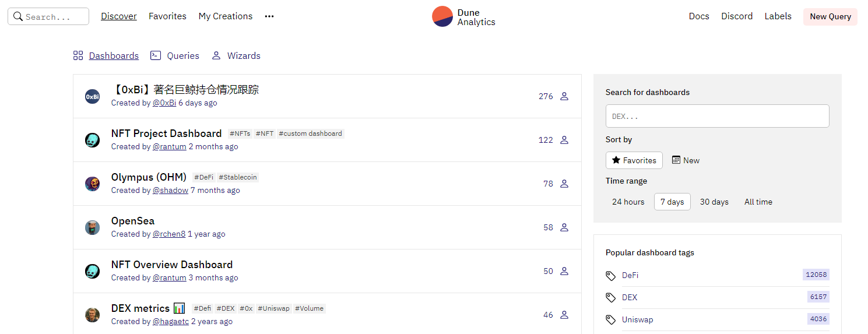868x334 pixels.
Task: Click the Olympus (OHM) creator avatar
Action: [92, 184]
